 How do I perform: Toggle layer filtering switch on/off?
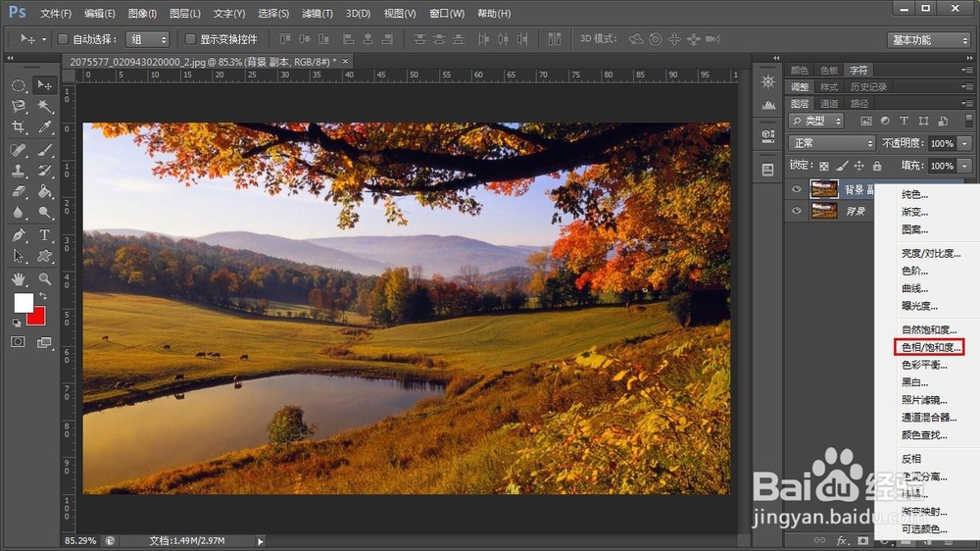tap(969, 120)
